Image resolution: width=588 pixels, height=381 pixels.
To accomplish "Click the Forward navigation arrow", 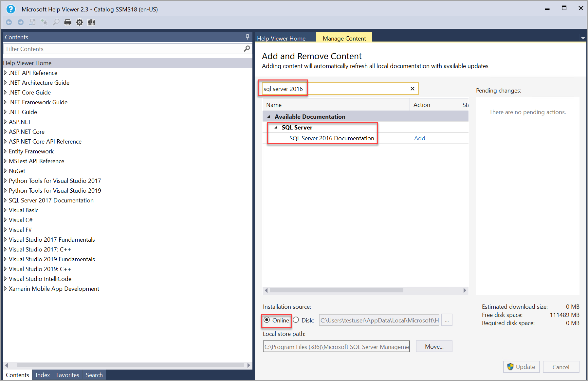I will pyautogui.click(x=21, y=22).
